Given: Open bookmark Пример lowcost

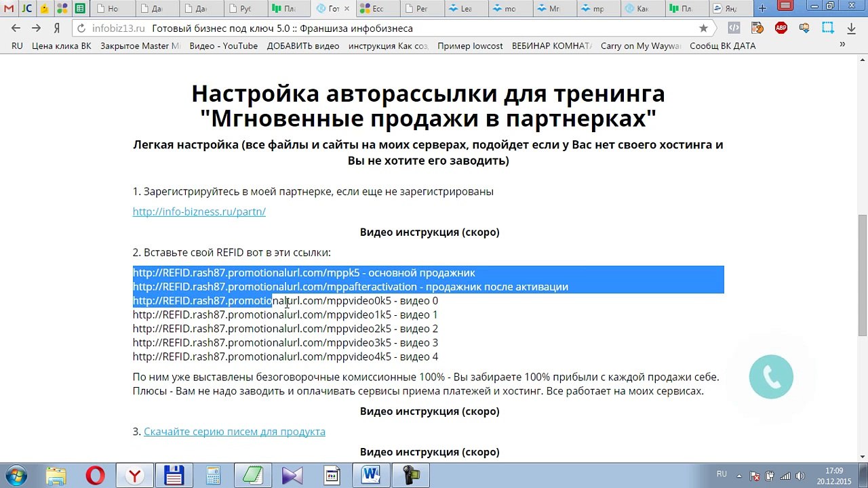Looking at the screenshot, I should pyautogui.click(x=470, y=46).
